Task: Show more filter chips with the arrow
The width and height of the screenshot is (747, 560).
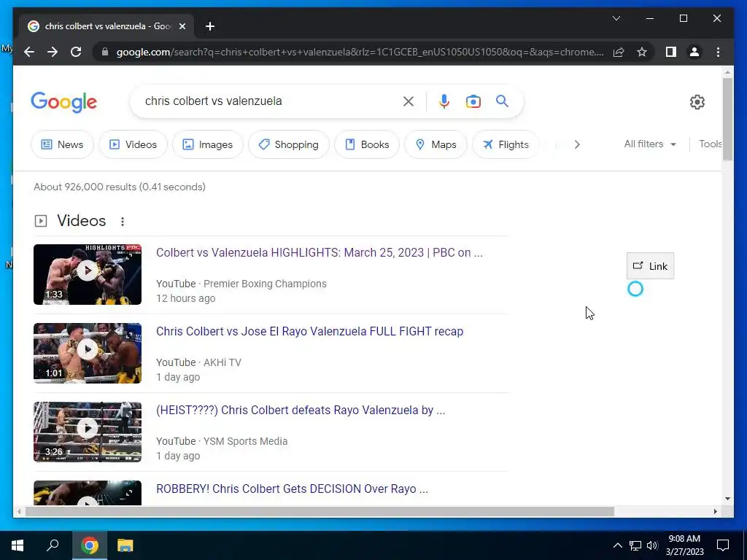Action: tap(577, 144)
